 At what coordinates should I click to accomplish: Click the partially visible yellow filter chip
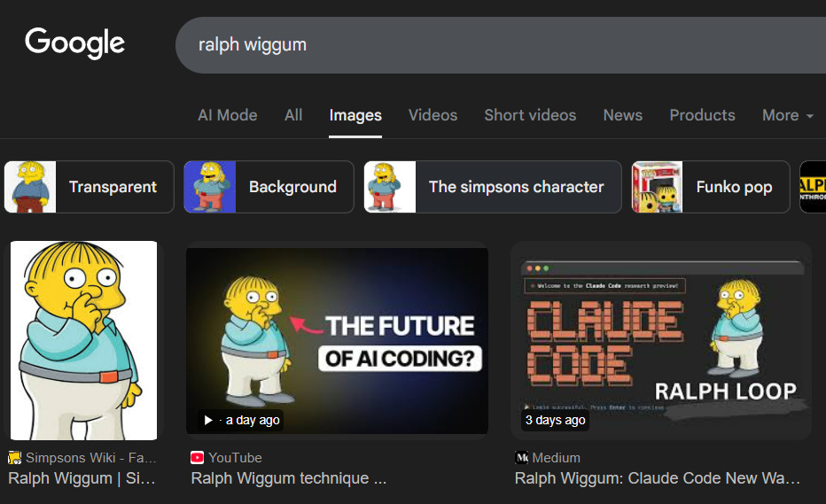coord(813,187)
